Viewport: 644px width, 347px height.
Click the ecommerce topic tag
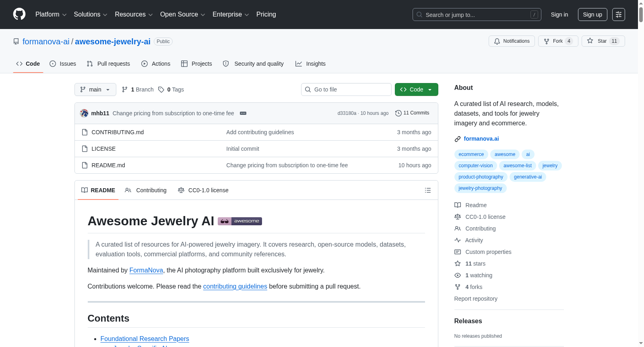pos(471,154)
